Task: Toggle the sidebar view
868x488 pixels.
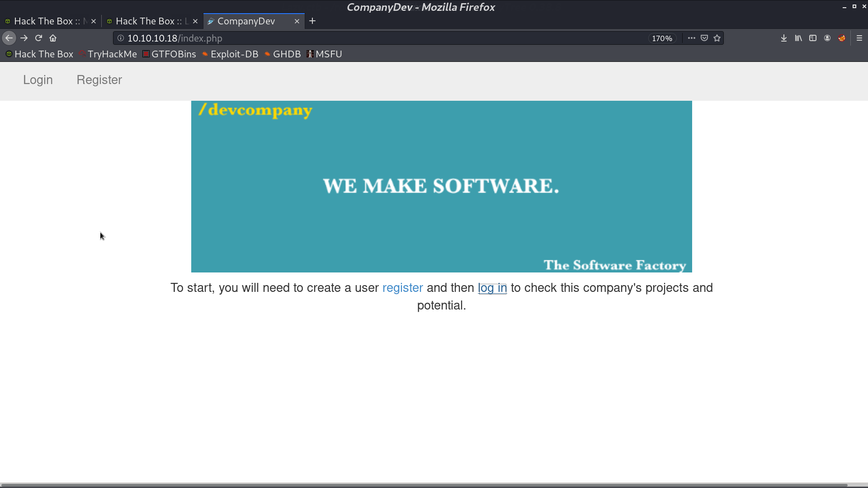Action: [813, 38]
